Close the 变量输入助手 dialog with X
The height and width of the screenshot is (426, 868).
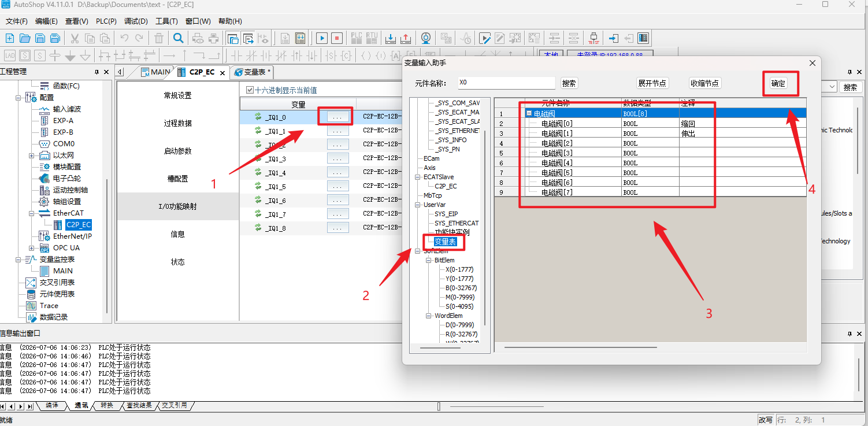[813, 63]
